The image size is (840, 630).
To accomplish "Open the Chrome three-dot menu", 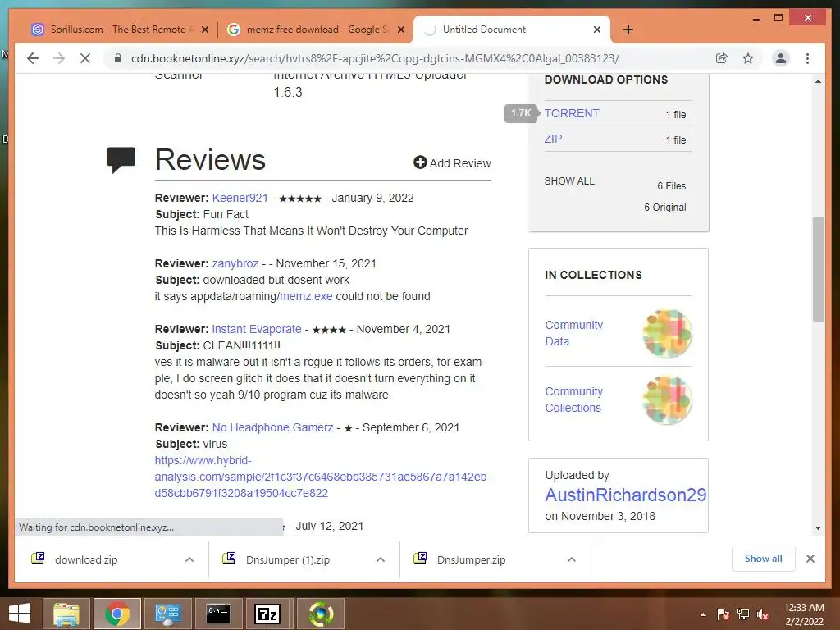I will 807,58.
